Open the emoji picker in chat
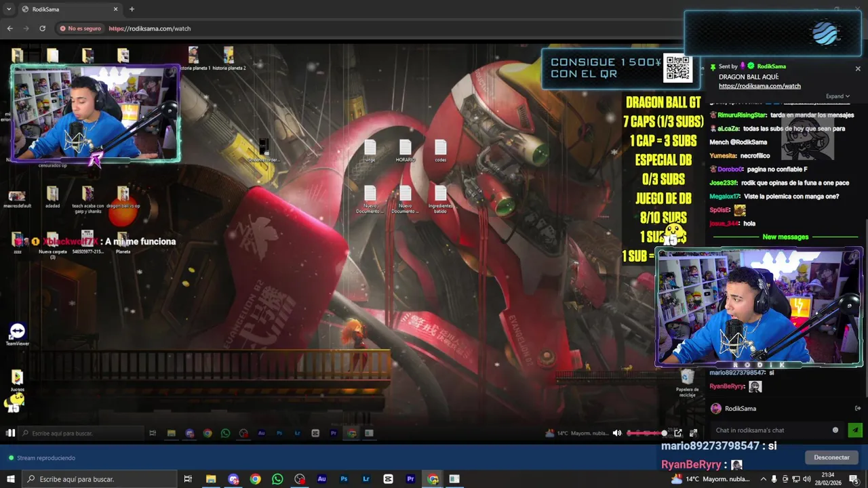The height and width of the screenshot is (488, 868). pyautogui.click(x=835, y=430)
